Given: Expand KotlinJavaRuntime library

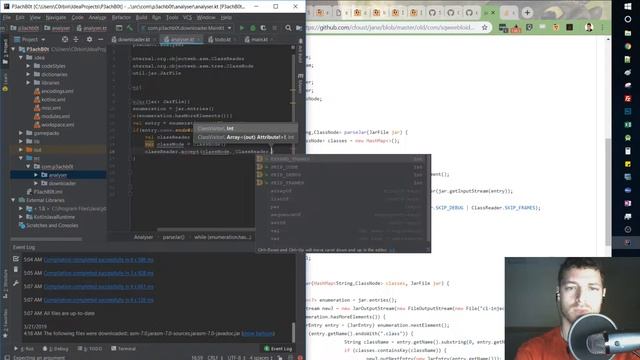Looking at the screenshot, I should 21,217.
